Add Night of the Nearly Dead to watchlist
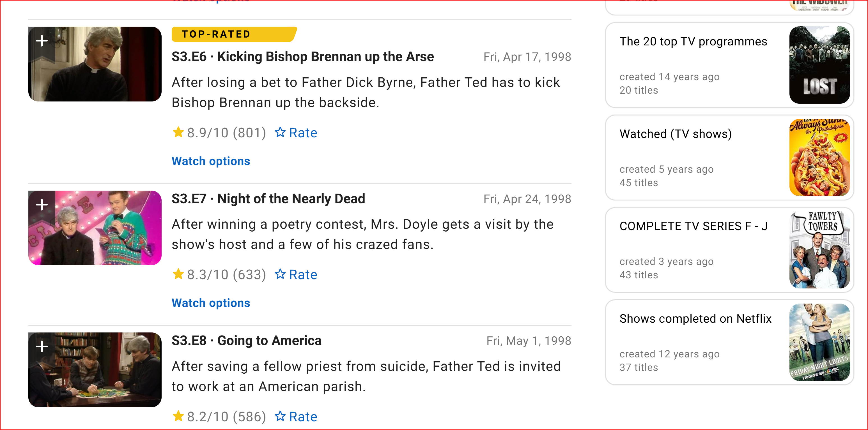The height and width of the screenshot is (430, 868). [42, 204]
